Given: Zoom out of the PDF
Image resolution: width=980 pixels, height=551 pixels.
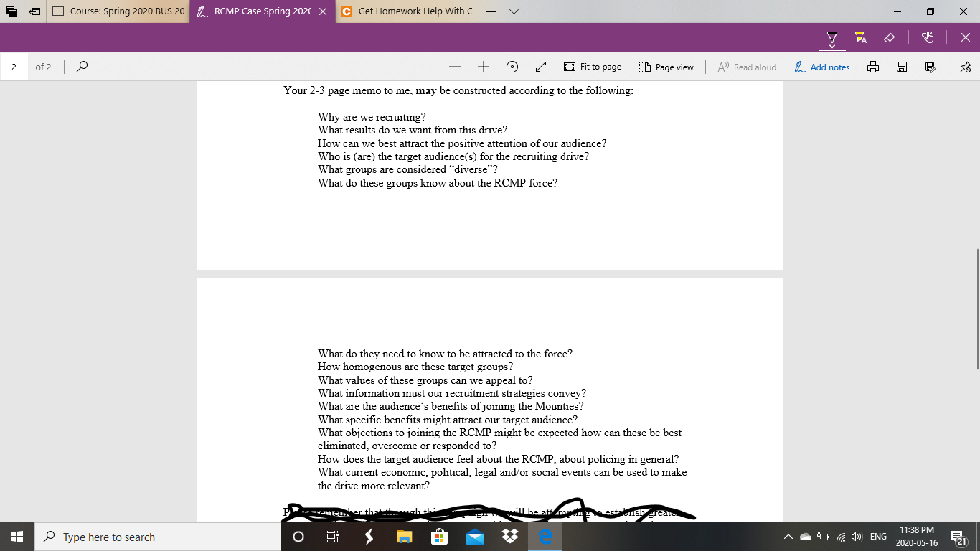Looking at the screenshot, I should pyautogui.click(x=455, y=67).
